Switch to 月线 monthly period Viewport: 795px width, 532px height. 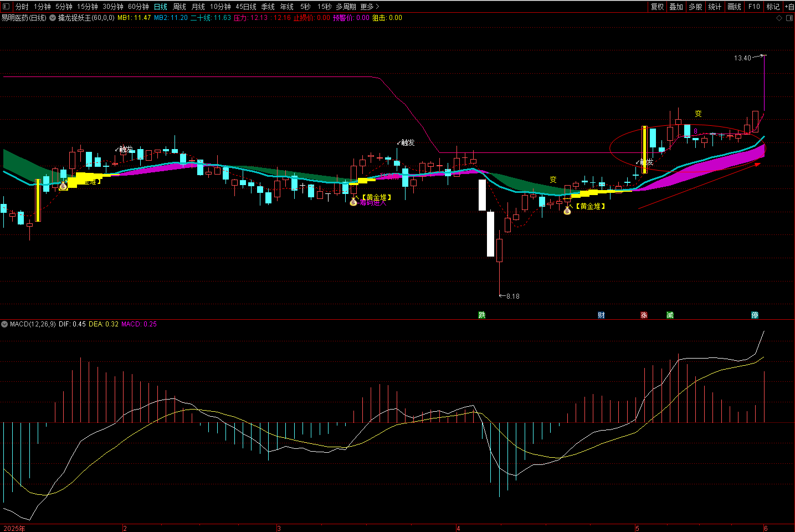pyautogui.click(x=198, y=7)
